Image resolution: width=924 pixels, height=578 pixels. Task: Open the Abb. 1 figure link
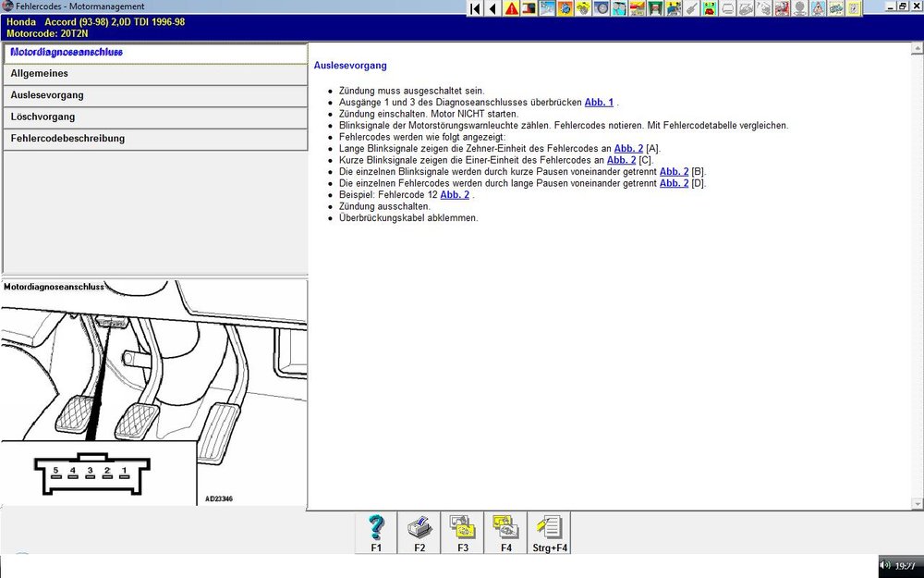[599, 102]
